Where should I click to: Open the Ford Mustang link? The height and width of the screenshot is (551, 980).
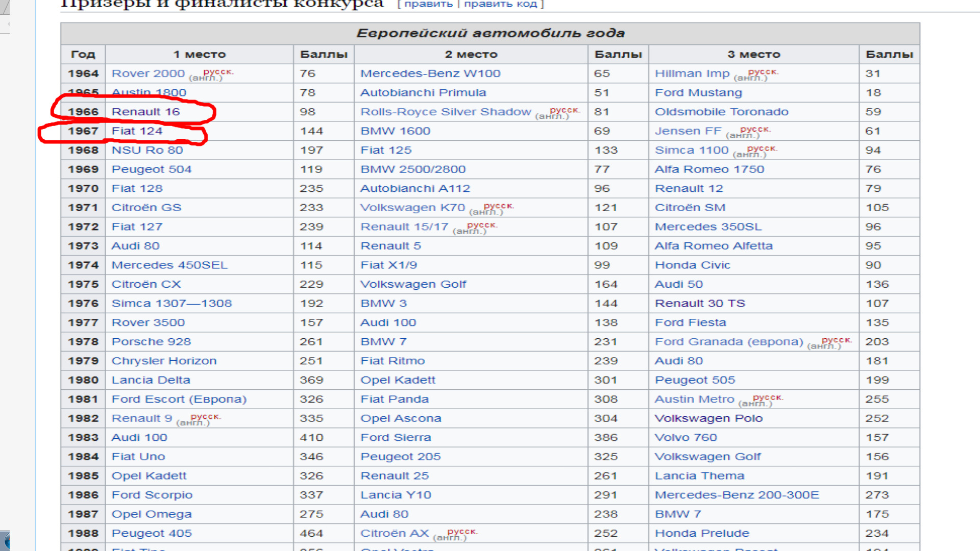pos(698,93)
